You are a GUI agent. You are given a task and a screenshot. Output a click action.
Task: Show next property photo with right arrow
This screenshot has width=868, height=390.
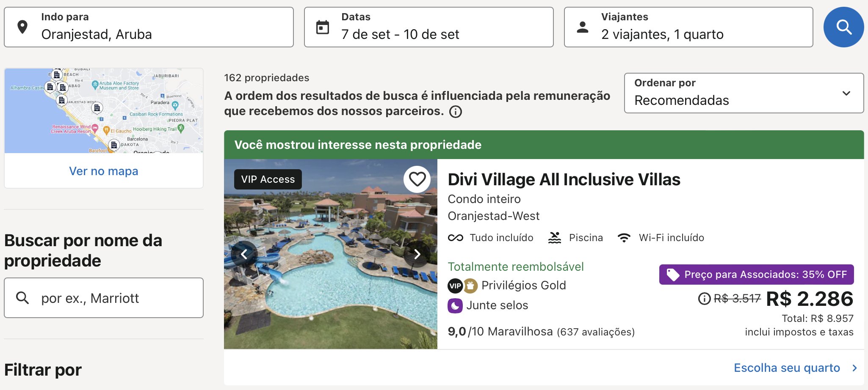pos(417,254)
